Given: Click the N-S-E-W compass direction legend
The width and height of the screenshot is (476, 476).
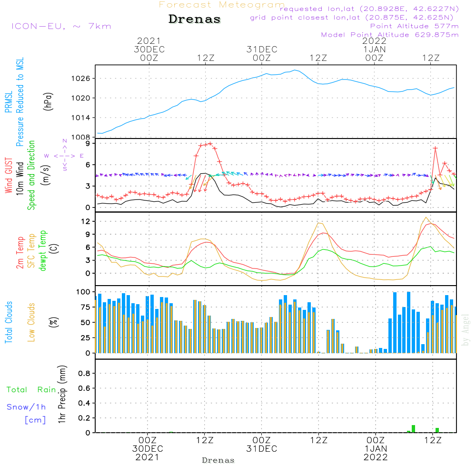Looking at the screenshot, I should point(65,155).
